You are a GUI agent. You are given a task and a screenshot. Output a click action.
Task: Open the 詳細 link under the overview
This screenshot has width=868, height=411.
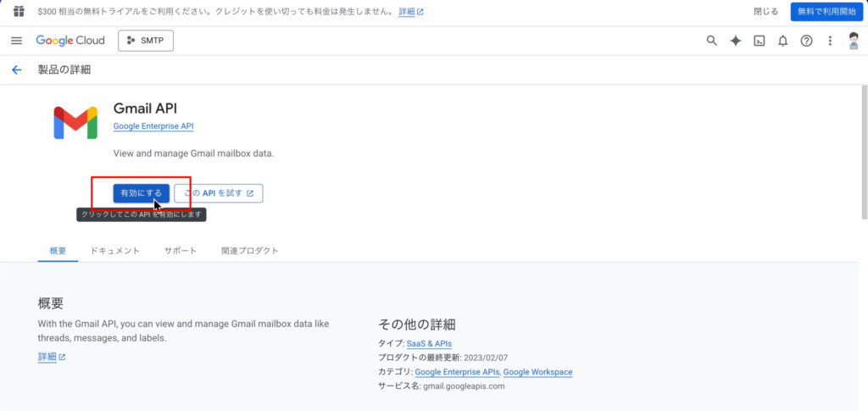(52, 357)
